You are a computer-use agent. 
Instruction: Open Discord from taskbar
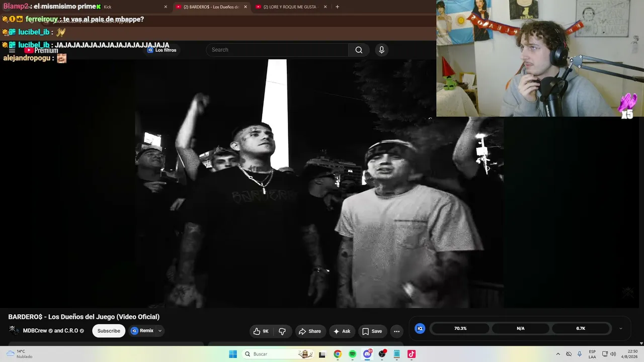367,354
